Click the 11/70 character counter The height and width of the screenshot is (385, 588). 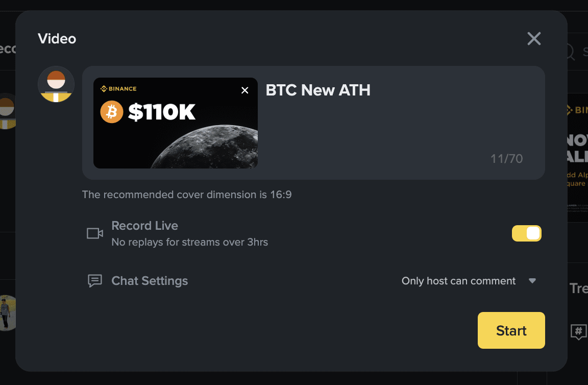pyautogui.click(x=506, y=159)
